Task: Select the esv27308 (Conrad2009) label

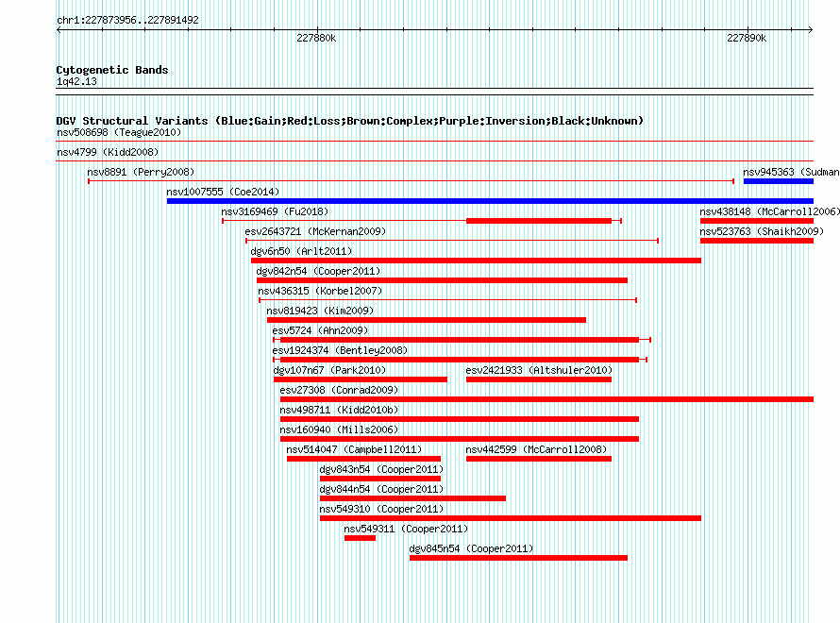Action: 339,390
